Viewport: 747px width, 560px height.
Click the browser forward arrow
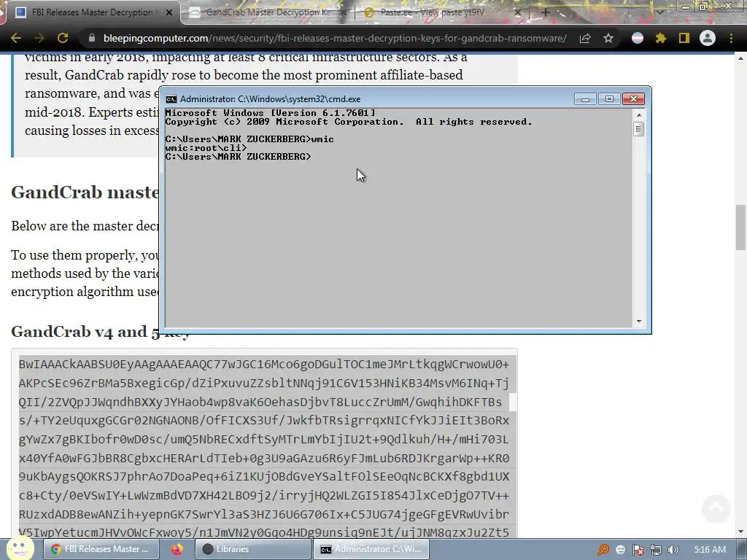pos(39,38)
